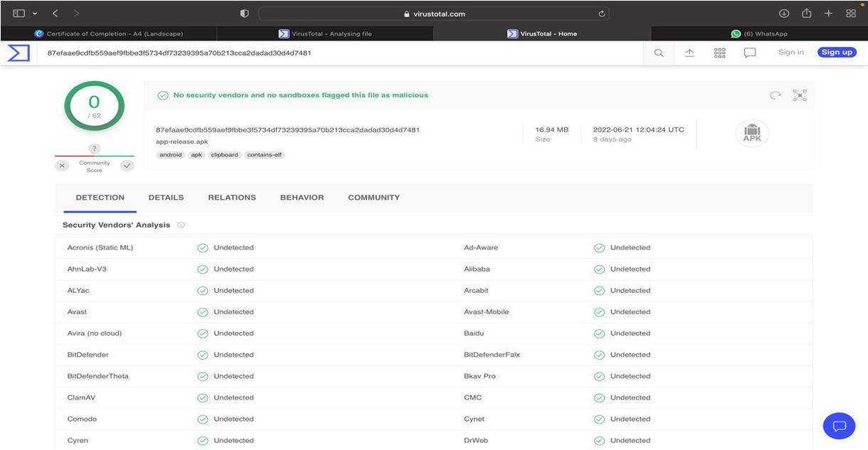The height and width of the screenshot is (450, 868).
Task: Click the clipboard tag
Action: (x=224, y=155)
